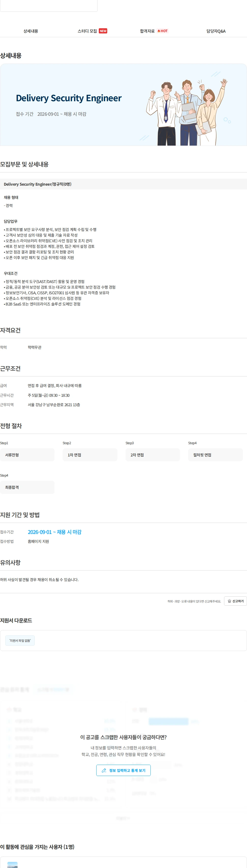The image size is (247, 868).
Task: Click the 정적/동적 분석 도구(SAST/DAST) line
Action: tap(44, 281)
